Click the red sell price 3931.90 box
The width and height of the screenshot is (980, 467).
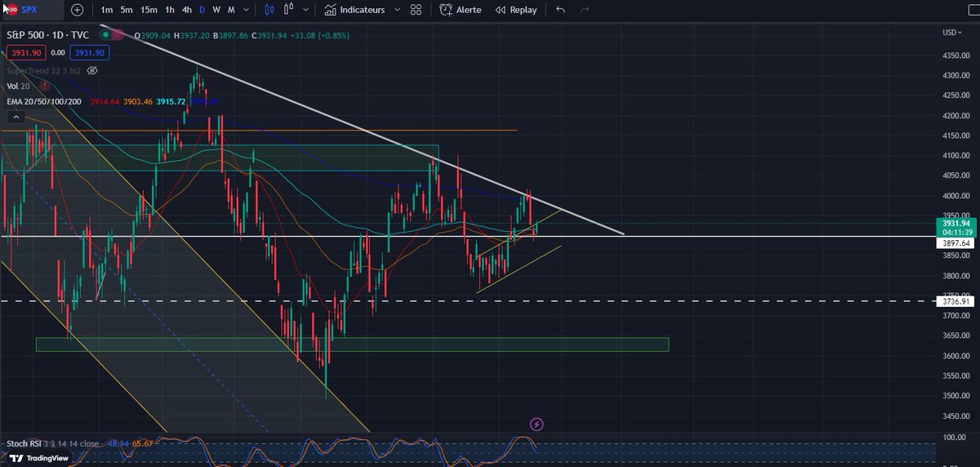(25, 52)
